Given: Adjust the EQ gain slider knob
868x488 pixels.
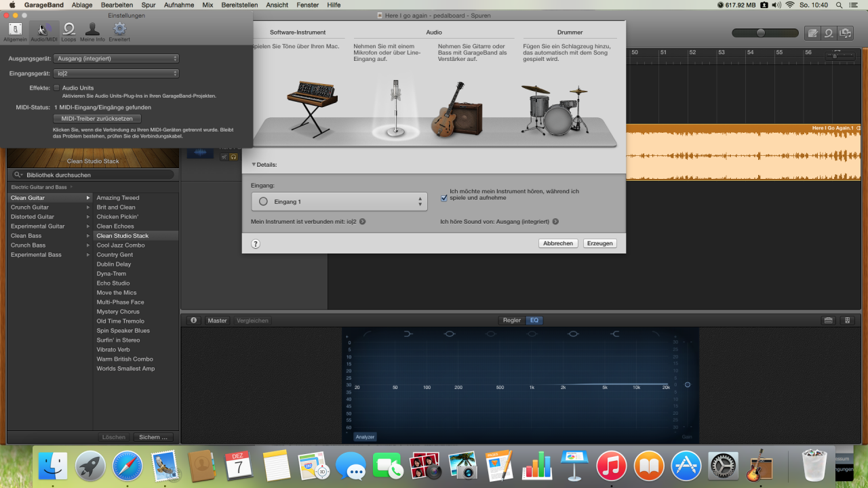Looking at the screenshot, I should pos(688,385).
